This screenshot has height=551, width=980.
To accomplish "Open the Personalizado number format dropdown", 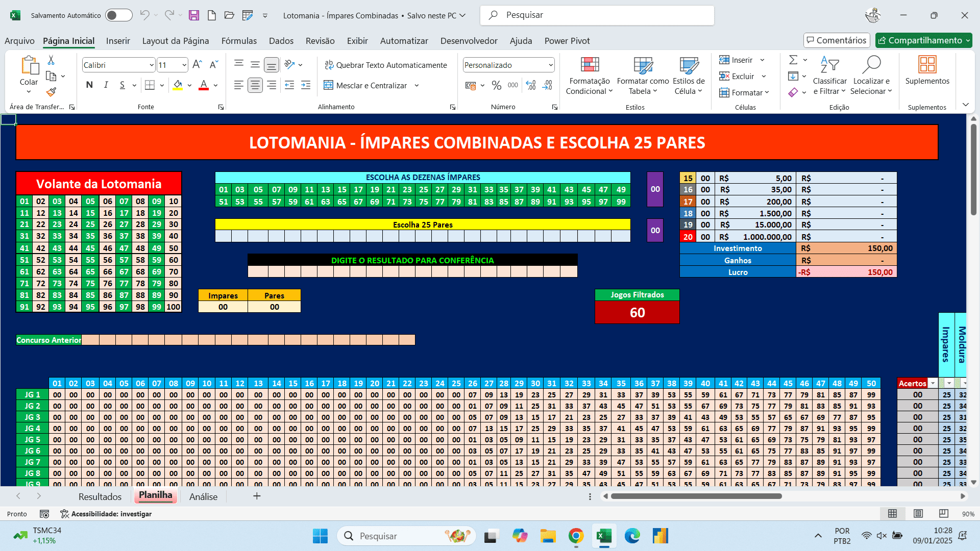I will pos(551,65).
